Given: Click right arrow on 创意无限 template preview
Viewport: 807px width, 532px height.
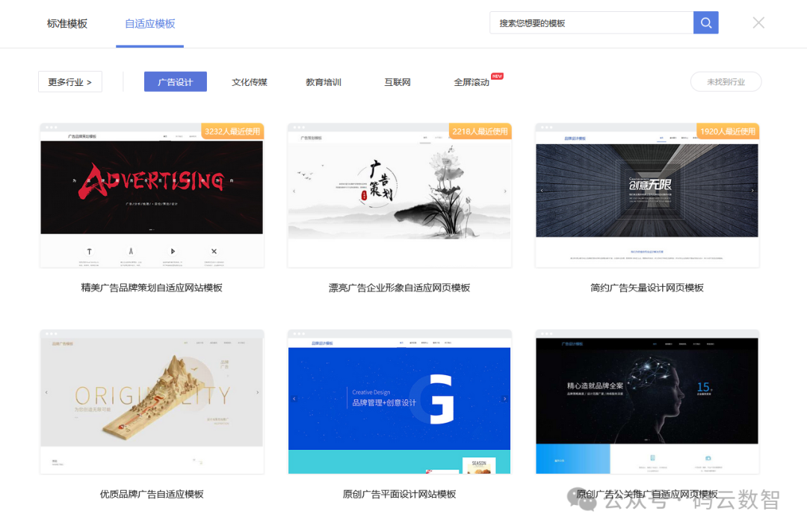Looking at the screenshot, I should [752, 191].
